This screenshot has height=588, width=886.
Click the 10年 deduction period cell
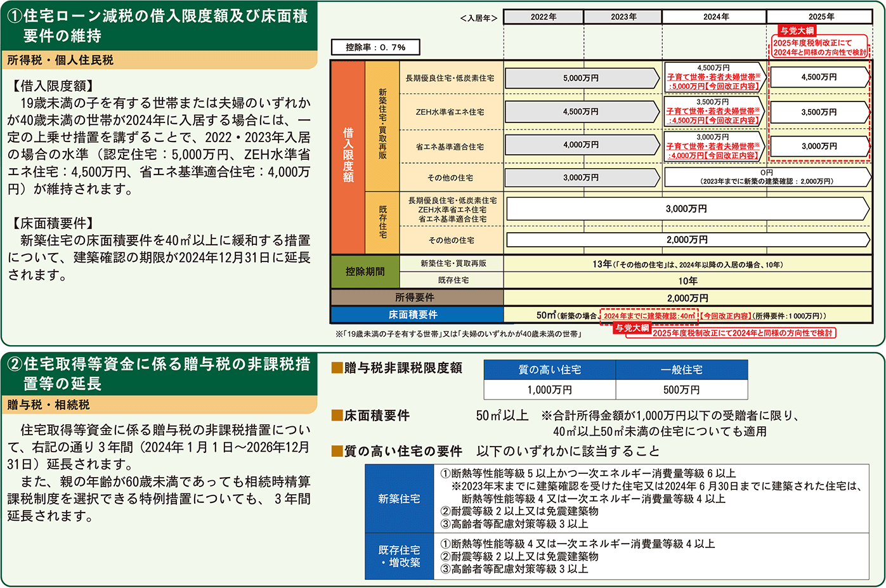pyautogui.click(x=687, y=280)
